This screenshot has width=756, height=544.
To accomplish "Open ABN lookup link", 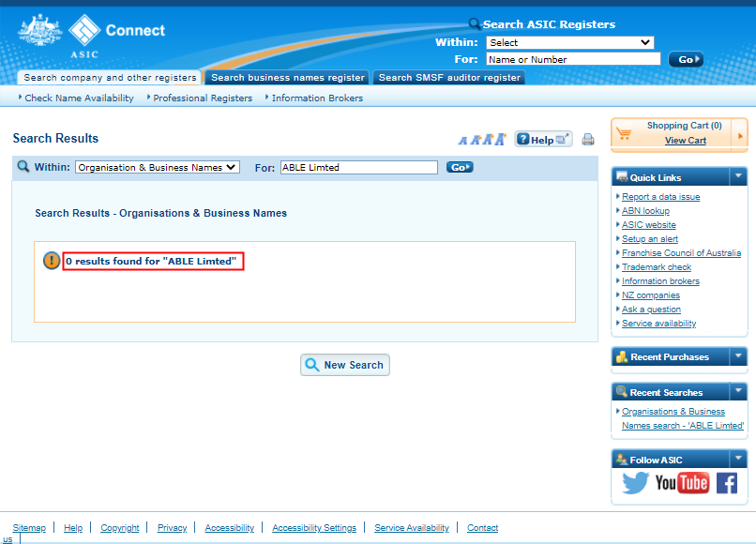I will tap(645, 211).
